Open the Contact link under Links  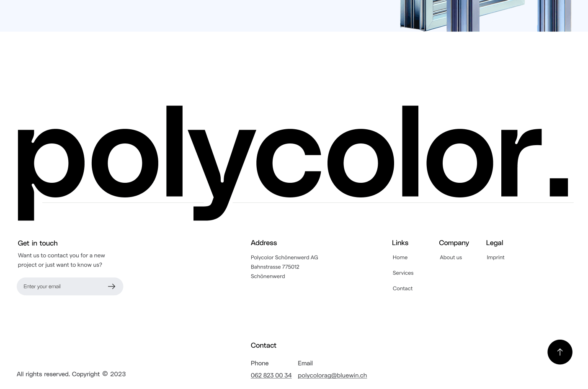click(x=402, y=289)
